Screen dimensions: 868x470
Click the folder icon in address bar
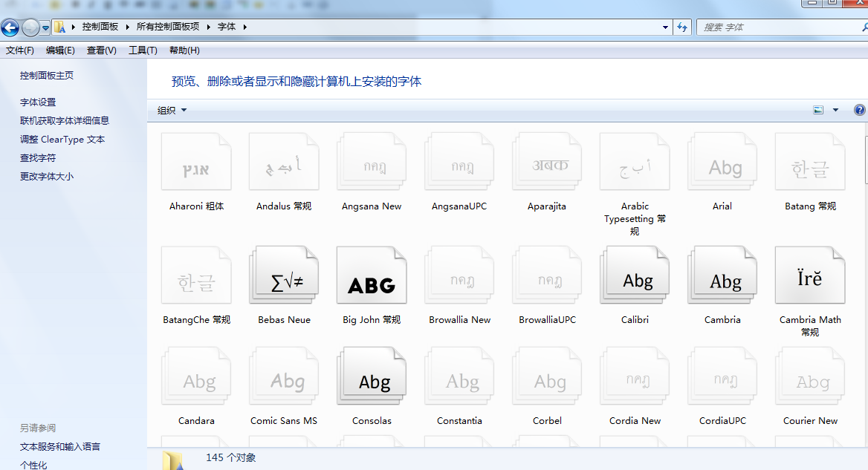click(59, 27)
